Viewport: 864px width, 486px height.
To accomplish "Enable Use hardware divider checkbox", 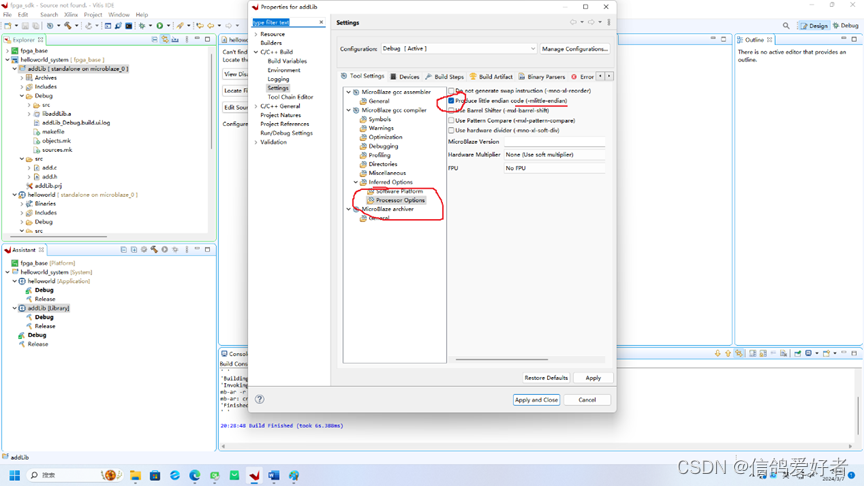I will 451,130.
